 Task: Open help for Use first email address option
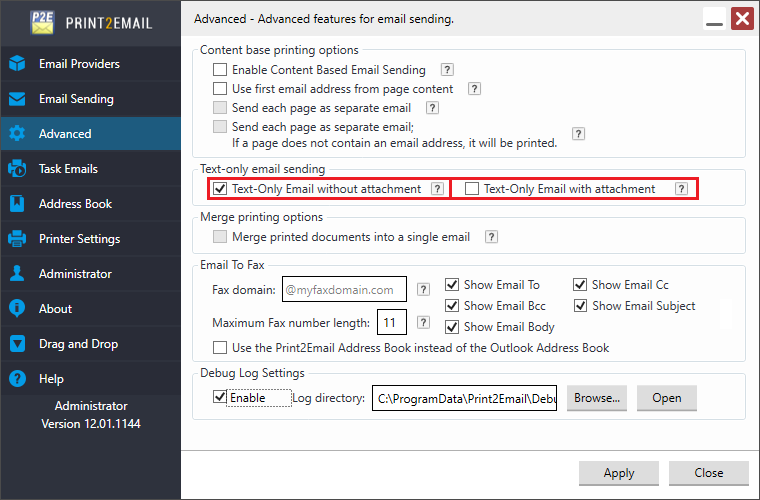pos(474,89)
